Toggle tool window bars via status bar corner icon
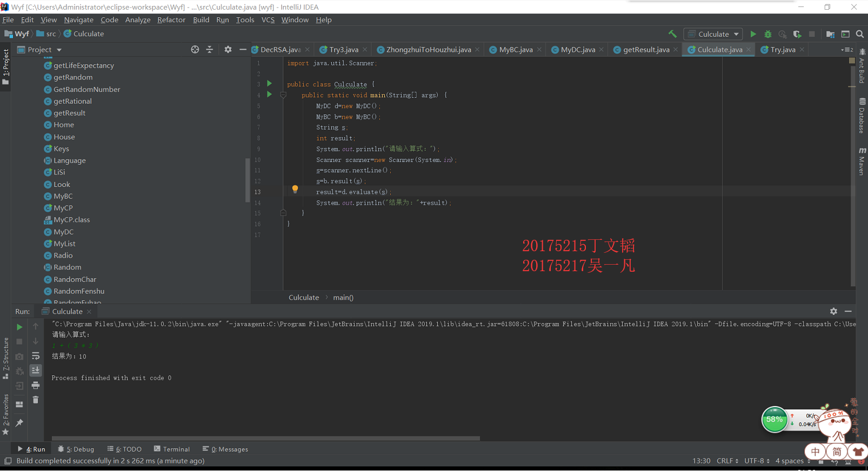868x471 pixels. 8,461
